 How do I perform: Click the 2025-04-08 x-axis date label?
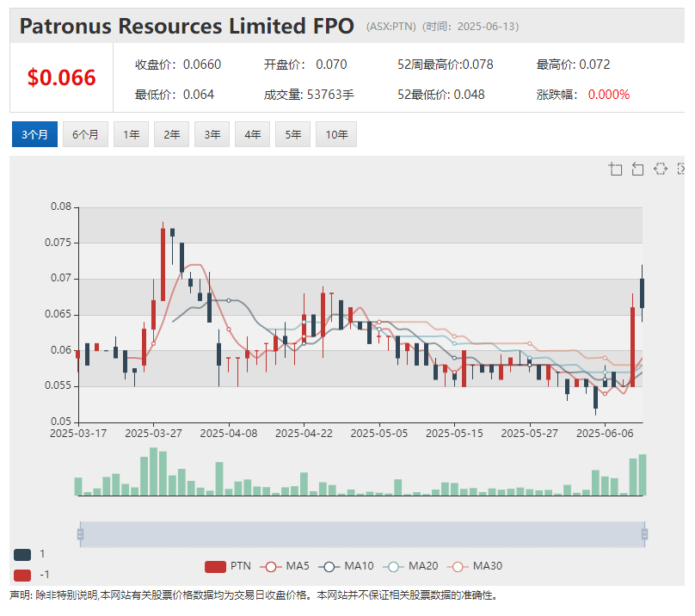click(229, 434)
